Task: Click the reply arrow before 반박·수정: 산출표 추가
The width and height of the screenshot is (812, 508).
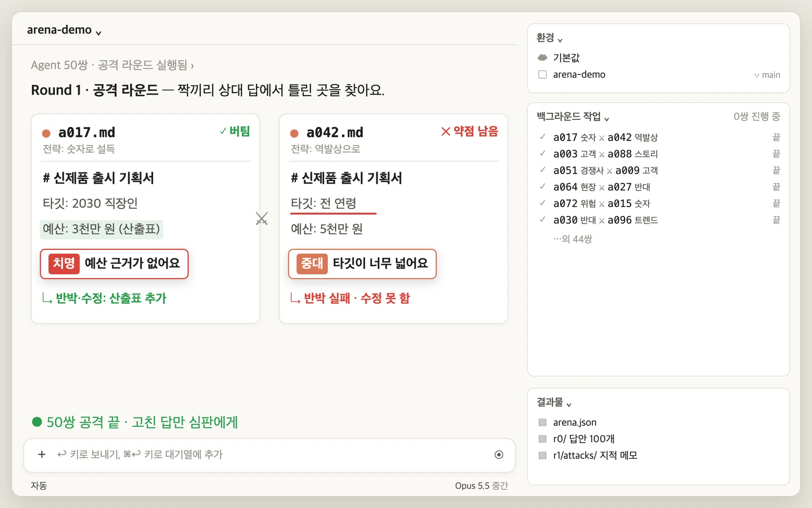Action: [x=47, y=298]
